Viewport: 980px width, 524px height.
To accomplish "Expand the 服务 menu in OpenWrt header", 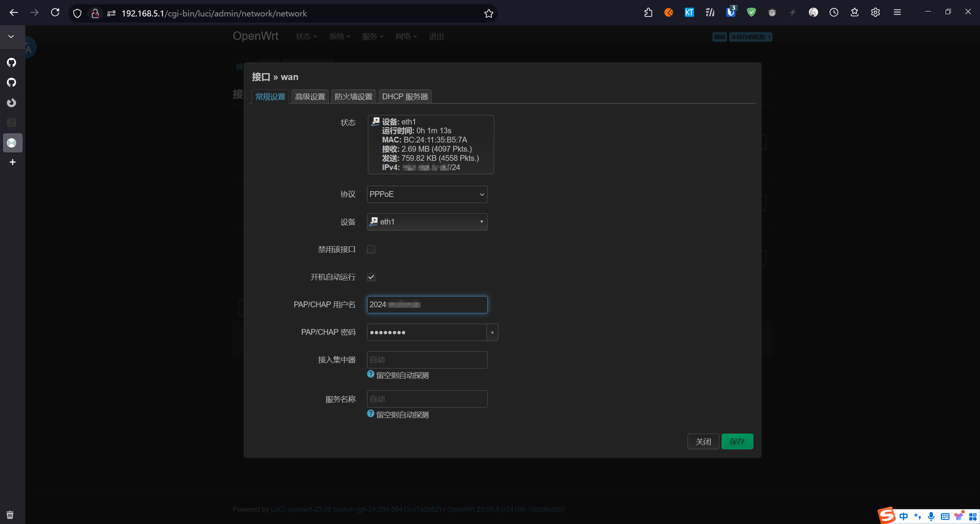I will [373, 36].
